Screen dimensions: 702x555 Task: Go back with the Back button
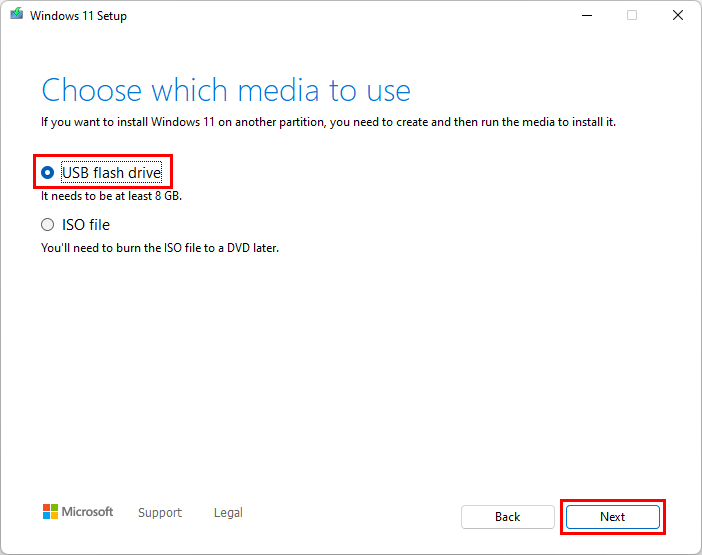[507, 517]
